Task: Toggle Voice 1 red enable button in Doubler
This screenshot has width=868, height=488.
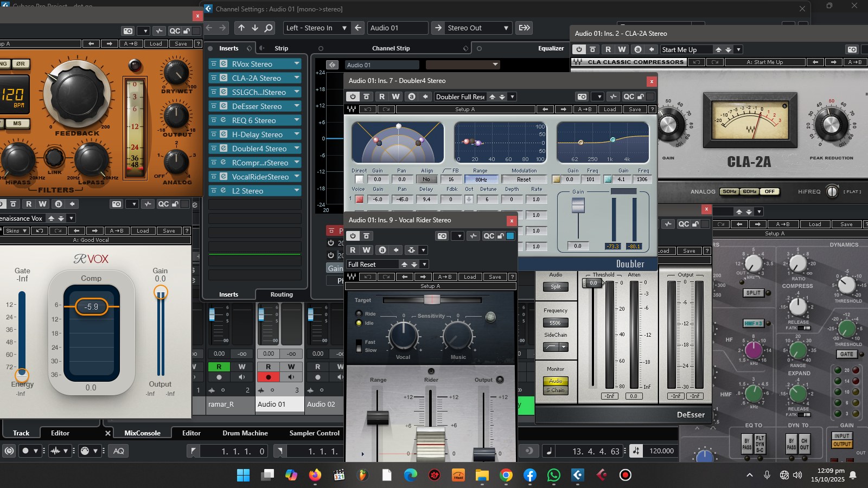Action: 359,200
